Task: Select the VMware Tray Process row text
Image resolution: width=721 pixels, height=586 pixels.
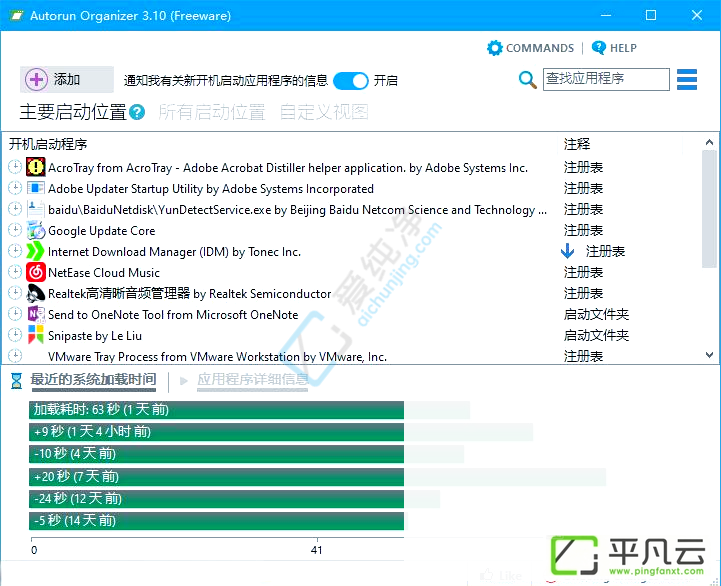Action: coord(217,356)
